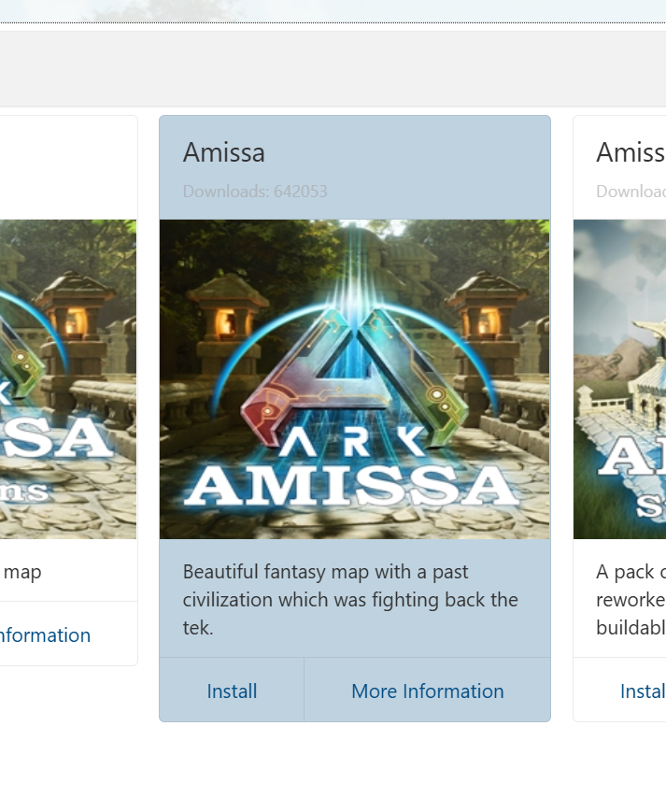Open the left card's information link
Screen dimensions: 666x812
[45, 634]
